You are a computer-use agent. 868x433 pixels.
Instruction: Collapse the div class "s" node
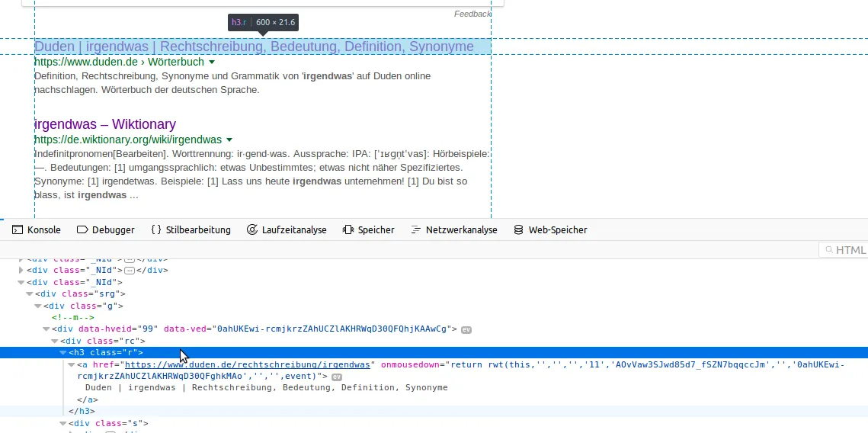point(63,424)
